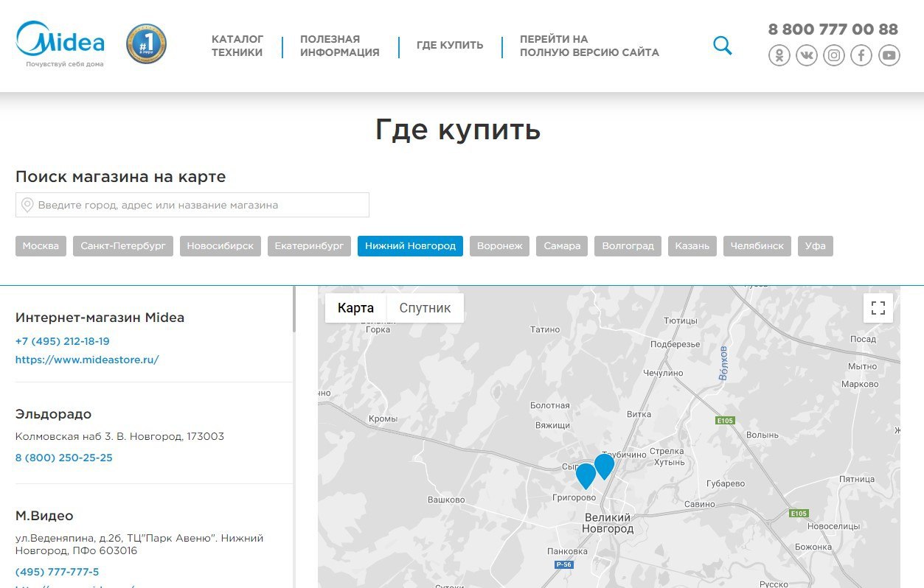Select the Москва city button

click(41, 246)
